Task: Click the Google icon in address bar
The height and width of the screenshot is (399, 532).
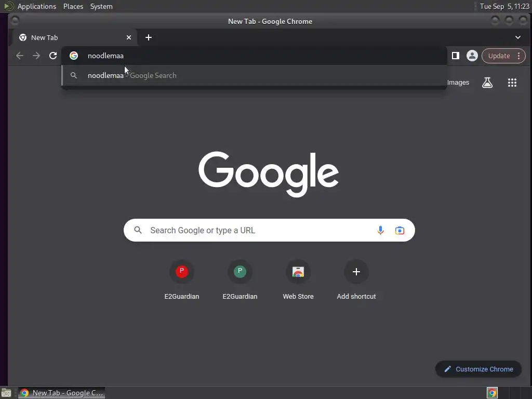Action: coord(74,56)
